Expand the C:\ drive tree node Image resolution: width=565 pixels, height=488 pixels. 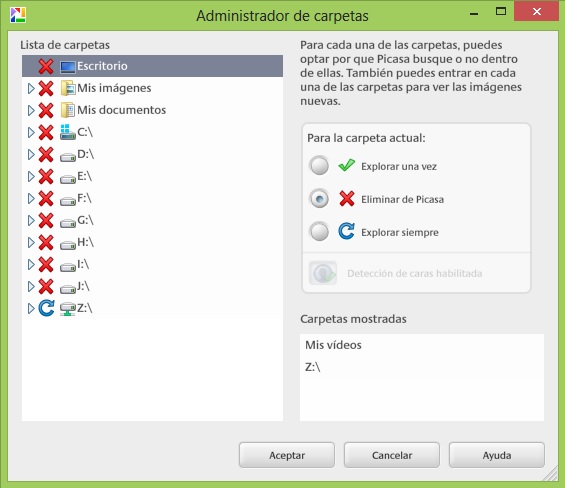click(x=31, y=132)
